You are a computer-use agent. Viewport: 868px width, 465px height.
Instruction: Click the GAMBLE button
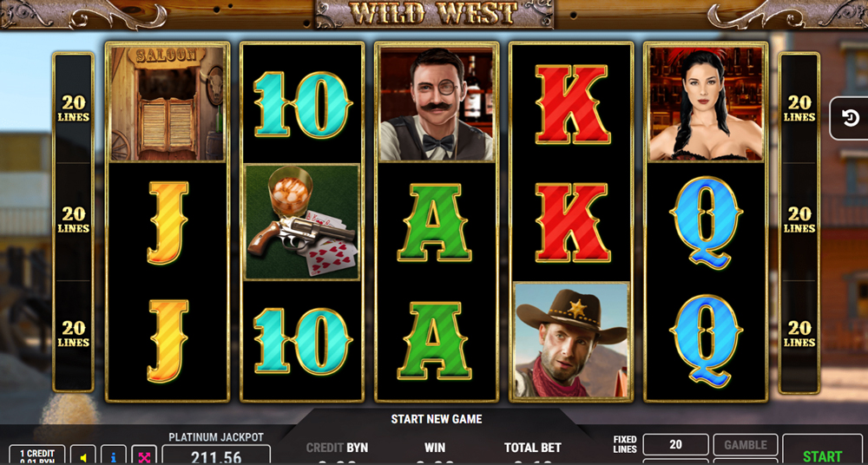(745, 444)
